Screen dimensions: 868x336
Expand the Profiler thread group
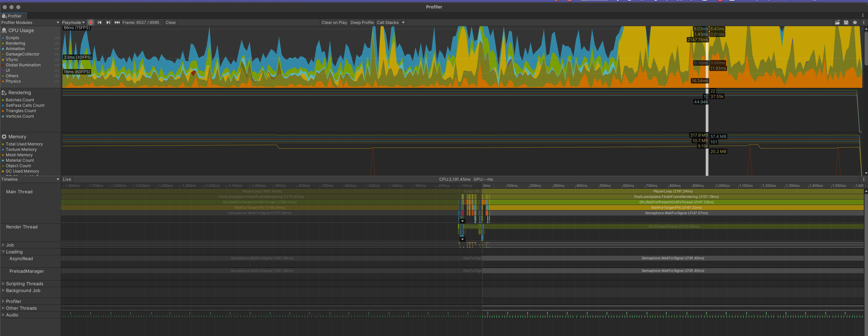(x=3, y=301)
